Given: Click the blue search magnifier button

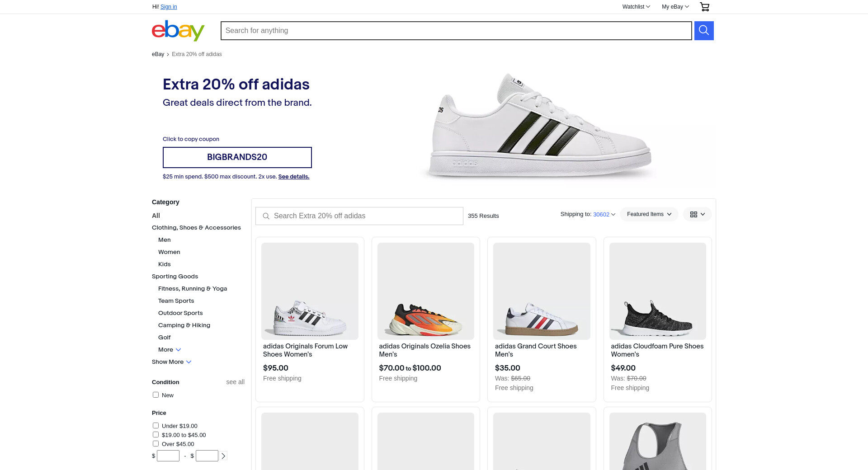Looking at the screenshot, I should (x=704, y=31).
